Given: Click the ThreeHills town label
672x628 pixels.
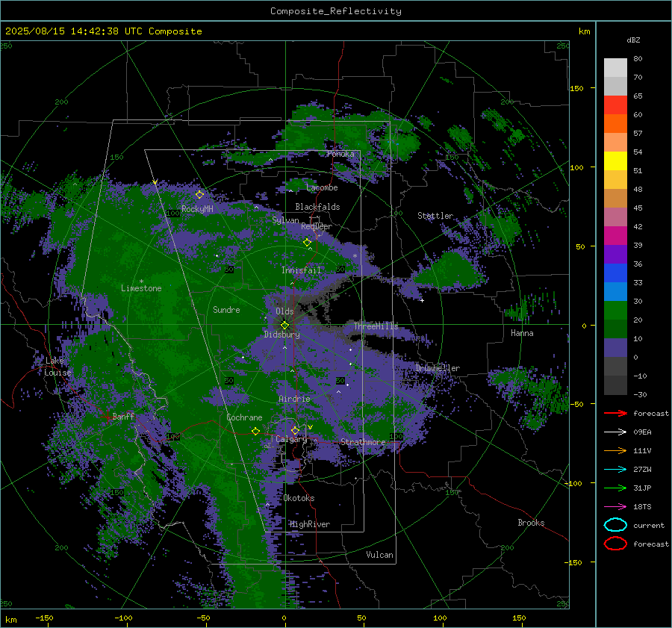Looking at the screenshot, I should (x=376, y=326).
